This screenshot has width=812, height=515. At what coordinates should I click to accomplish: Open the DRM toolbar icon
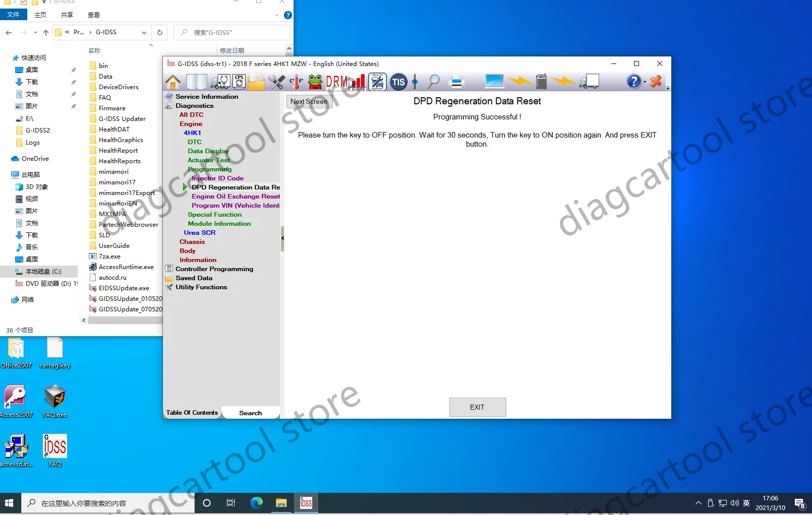(336, 82)
